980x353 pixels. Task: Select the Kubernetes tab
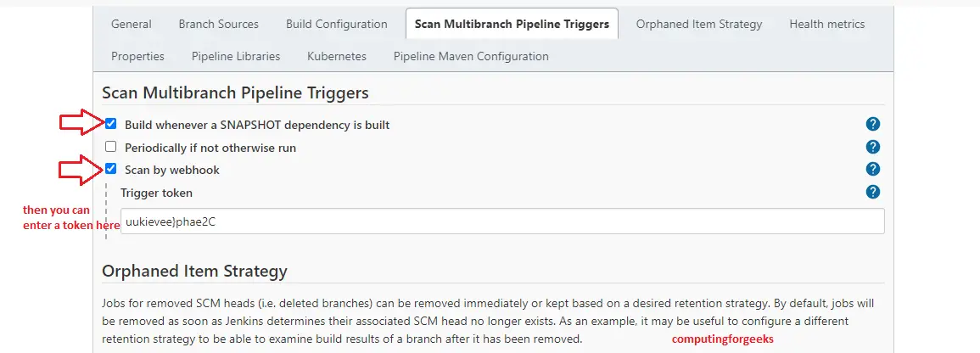tap(337, 56)
